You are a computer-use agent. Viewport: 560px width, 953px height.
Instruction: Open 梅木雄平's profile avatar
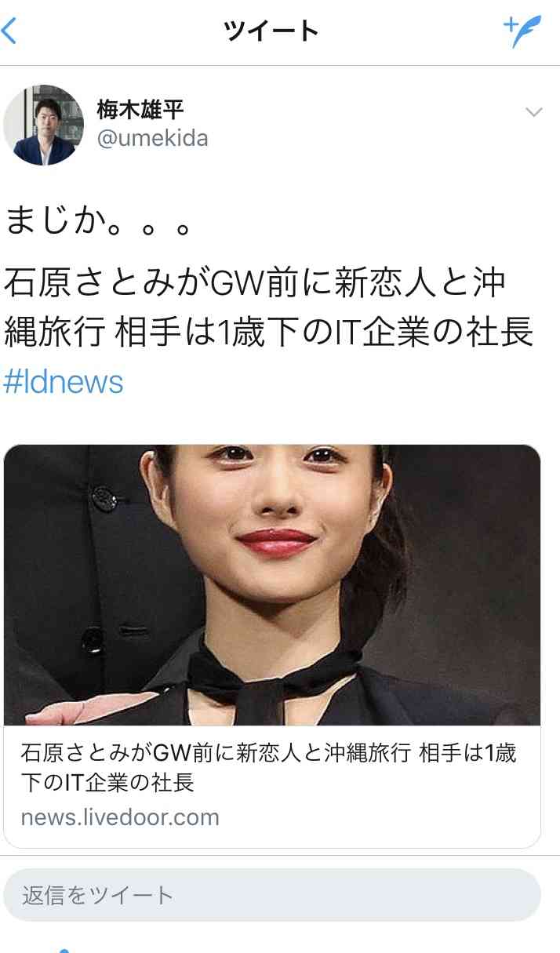coord(43,125)
